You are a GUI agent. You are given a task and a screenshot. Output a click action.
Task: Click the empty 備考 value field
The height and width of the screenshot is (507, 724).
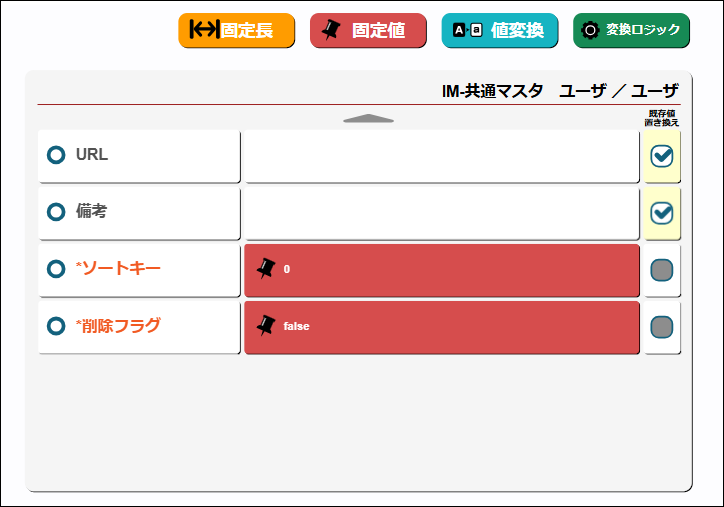coord(441,213)
